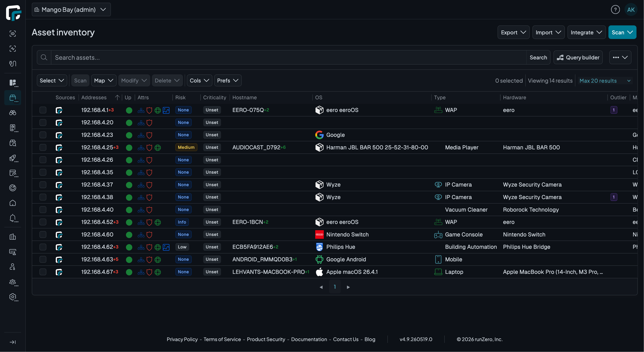Open the three-dots more options dropdown
This screenshot has width=644, height=352.
620,58
